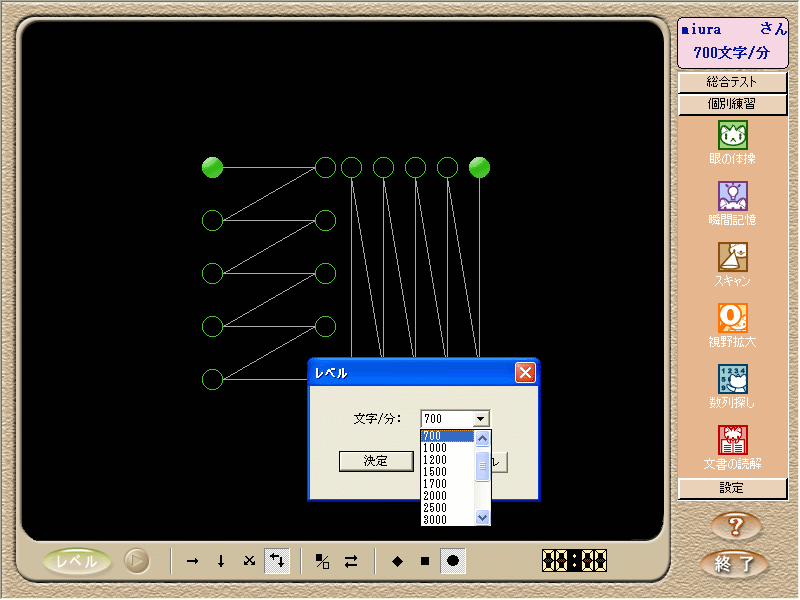Click the question mark help button
Screen dimensions: 800x600
tap(735, 526)
